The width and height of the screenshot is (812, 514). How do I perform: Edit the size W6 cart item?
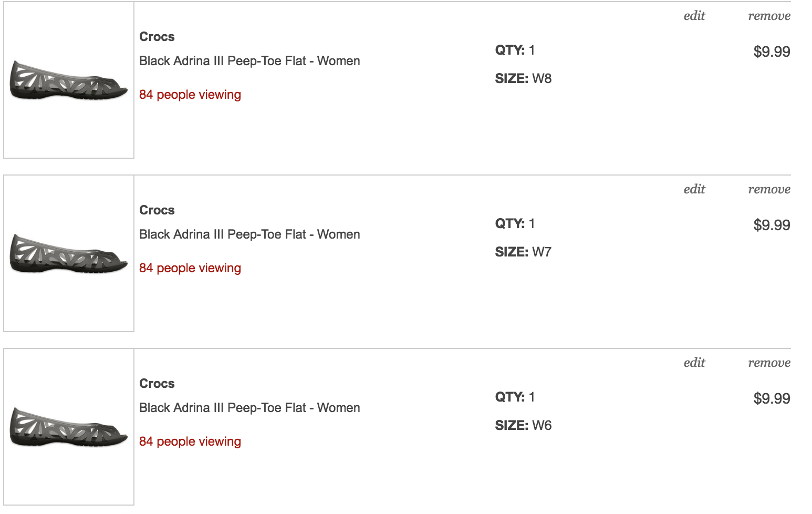click(x=694, y=363)
